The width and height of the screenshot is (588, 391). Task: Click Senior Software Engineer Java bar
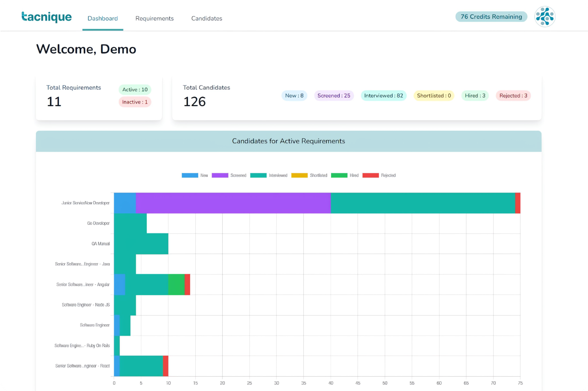click(125, 264)
